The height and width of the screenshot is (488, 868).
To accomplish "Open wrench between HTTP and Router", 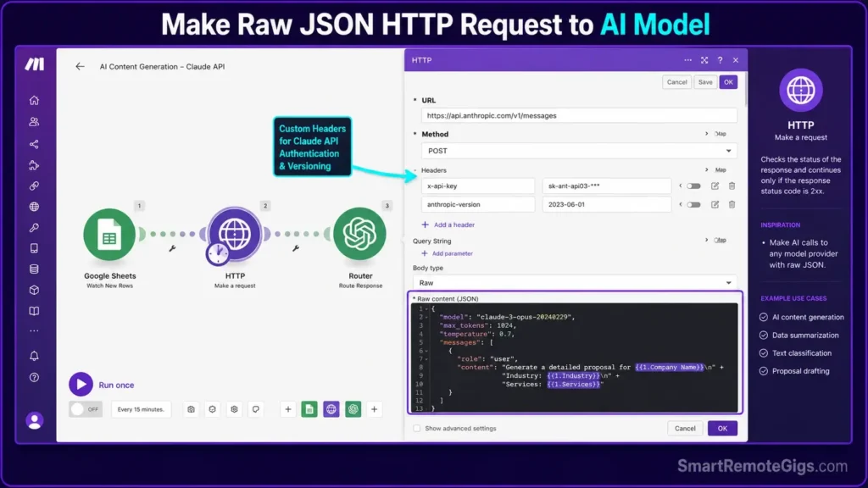I will click(x=296, y=248).
